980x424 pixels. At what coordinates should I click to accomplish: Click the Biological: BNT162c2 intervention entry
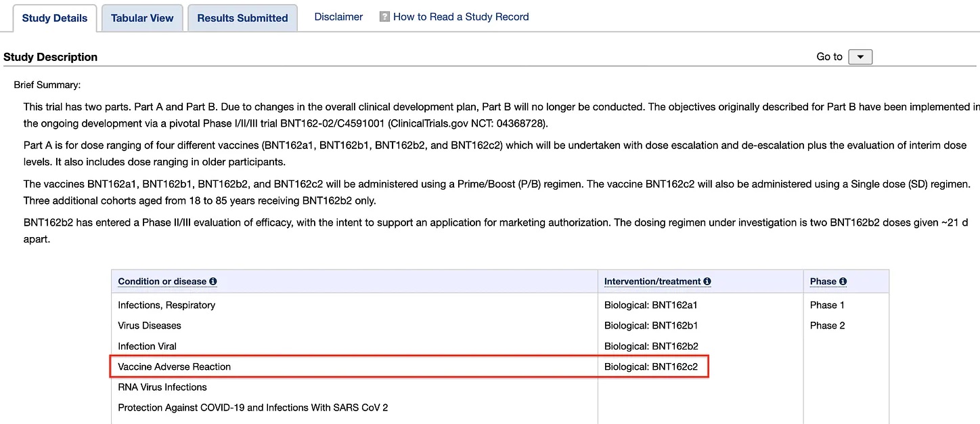pyautogui.click(x=651, y=367)
